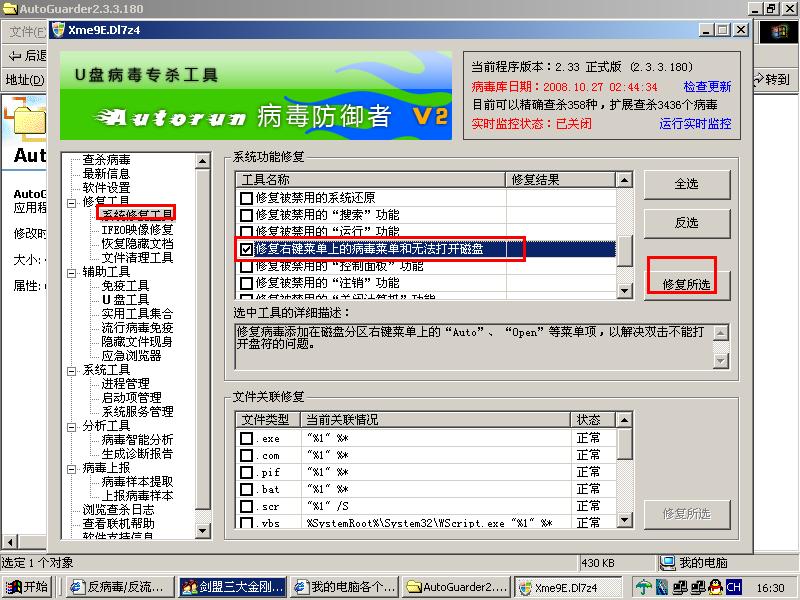Click up arrow of left tree scrollbar
This screenshot has height=600, width=800.
203,161
